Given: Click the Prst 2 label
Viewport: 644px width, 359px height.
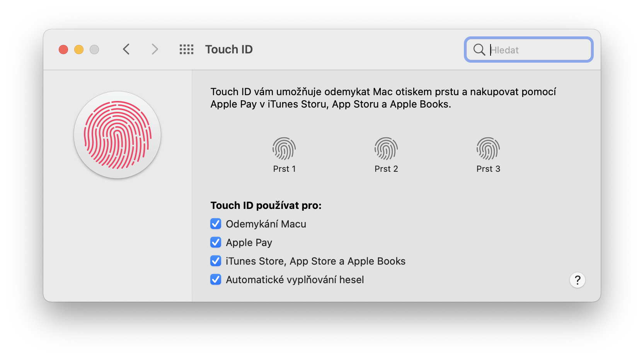Looking at the screenshot, I should coord(386,169).
